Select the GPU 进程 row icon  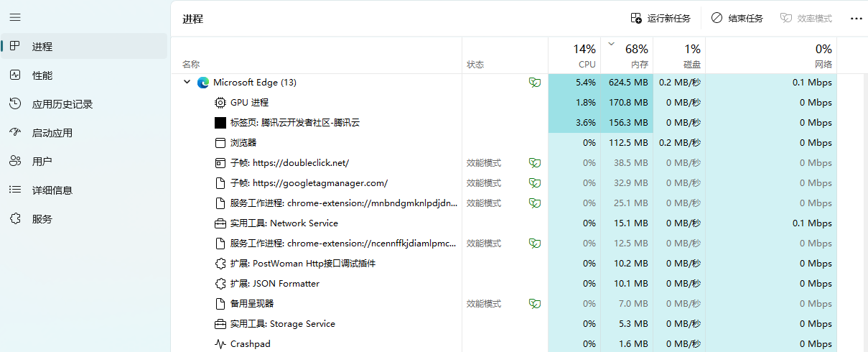pos(220,103)
